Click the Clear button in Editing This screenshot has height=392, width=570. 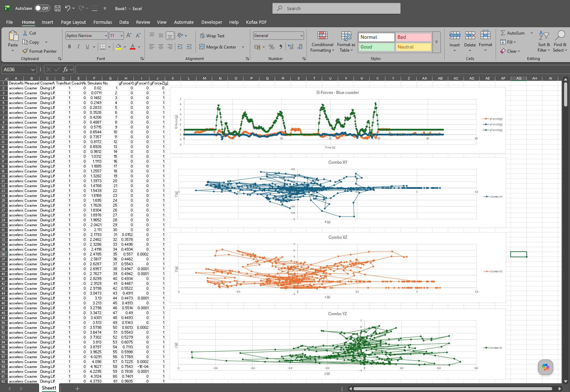pyautogui.click(x=510, y=51)
